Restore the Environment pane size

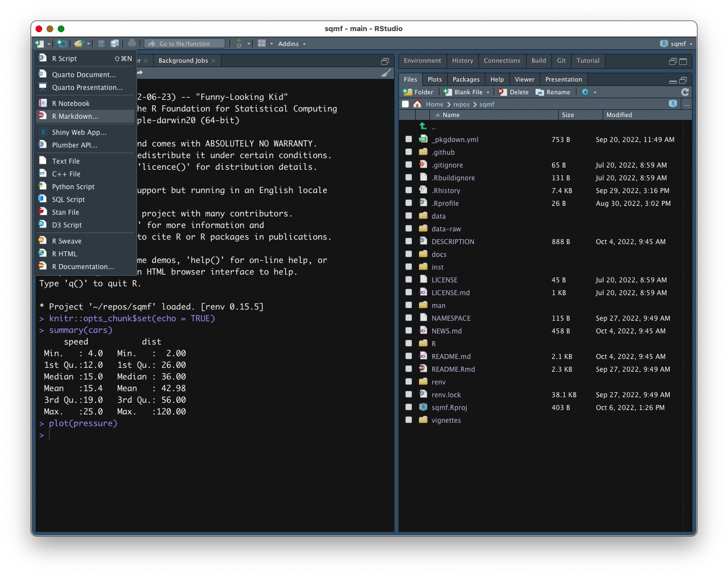click(673, 61)
